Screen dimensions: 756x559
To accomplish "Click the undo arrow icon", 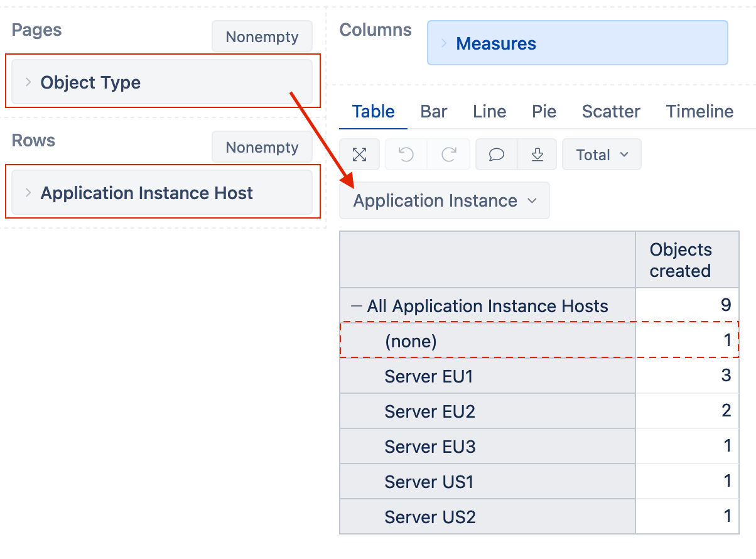I will (x=406, y=155).
